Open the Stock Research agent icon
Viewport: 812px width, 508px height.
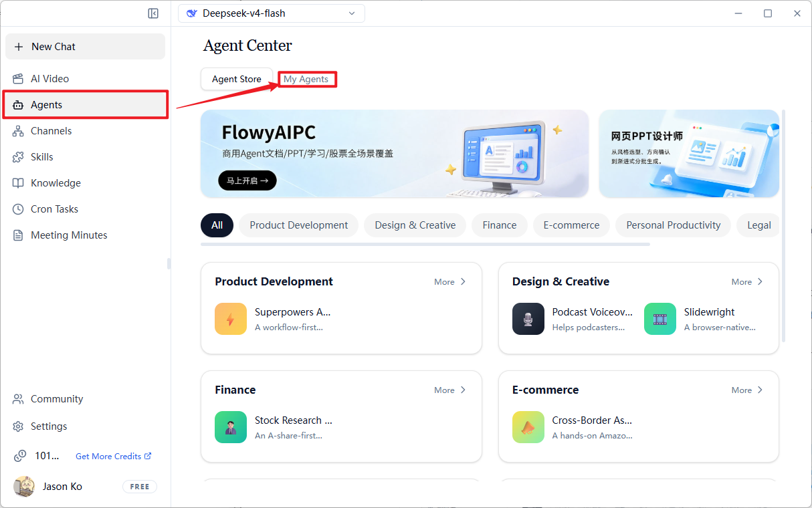click(231, 427)
